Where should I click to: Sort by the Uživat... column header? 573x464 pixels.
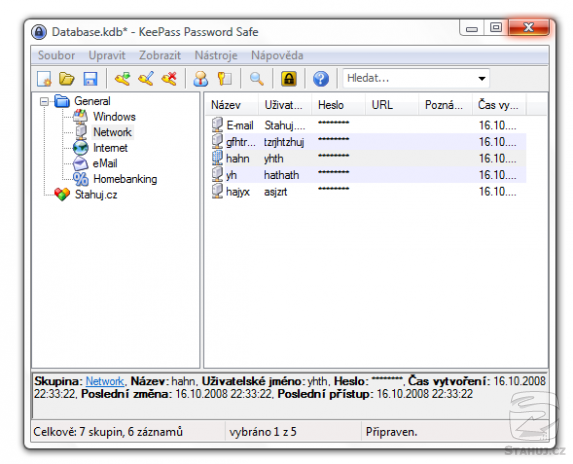click(x=285, y=105)
